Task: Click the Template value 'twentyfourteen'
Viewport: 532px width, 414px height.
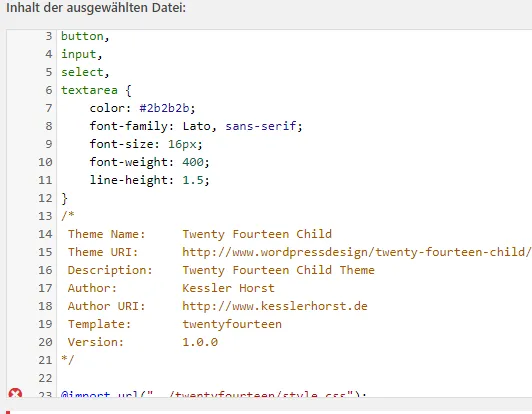Action: 232,324
